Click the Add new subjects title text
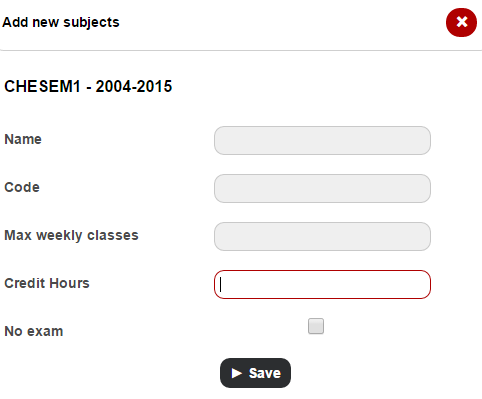 pyautogui.click(x=61, y=22)
